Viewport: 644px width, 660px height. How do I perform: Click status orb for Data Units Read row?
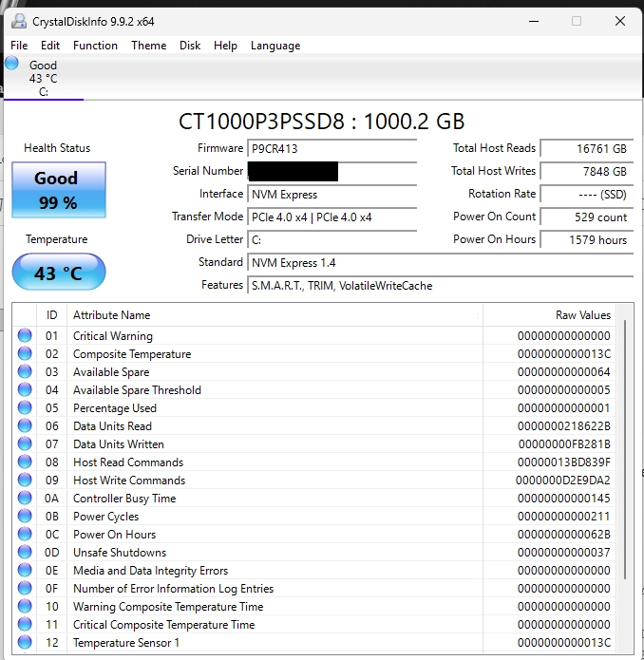pyautogui.click(x=25, y=426)
